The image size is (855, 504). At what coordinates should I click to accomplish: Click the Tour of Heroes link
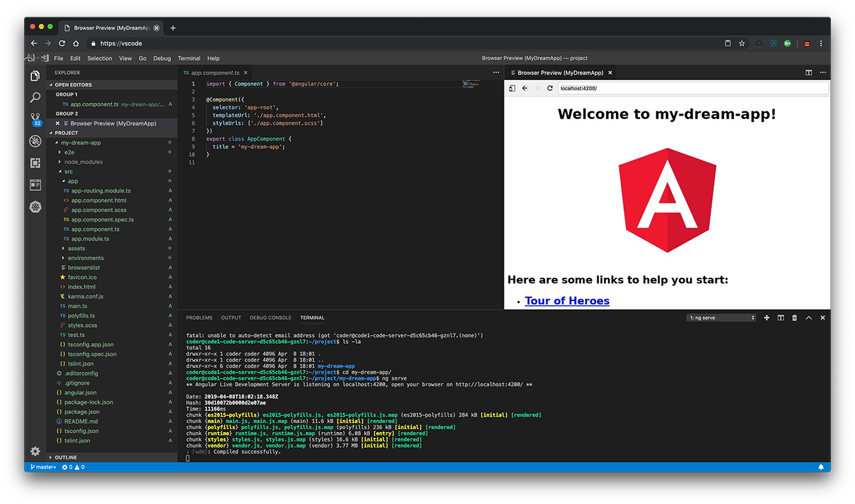pyautogui.click(x=566, y=300)
